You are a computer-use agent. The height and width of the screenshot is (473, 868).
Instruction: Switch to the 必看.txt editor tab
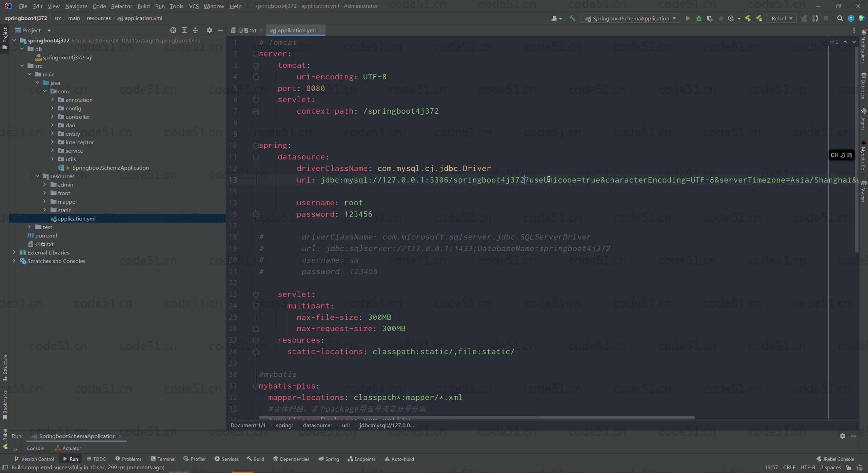247,30
